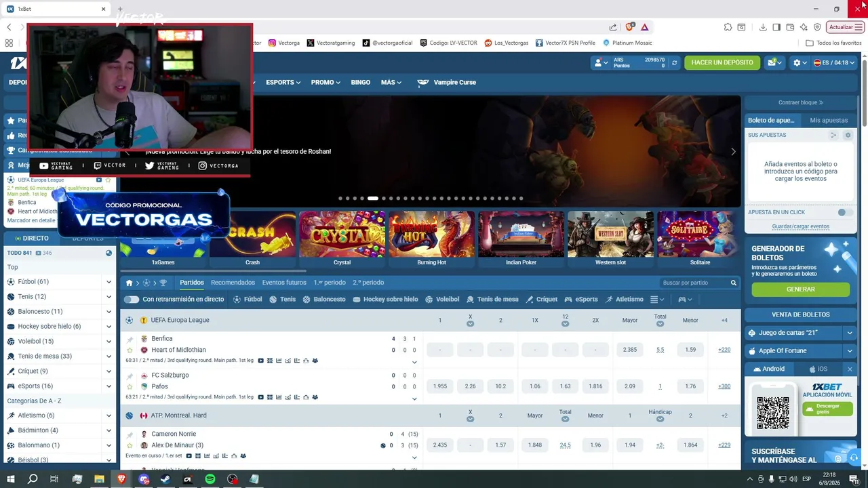Screen dimensions: 868x488
Task: Open the Brave browser icon in the taskbar
Action: (x=121, y=479)
